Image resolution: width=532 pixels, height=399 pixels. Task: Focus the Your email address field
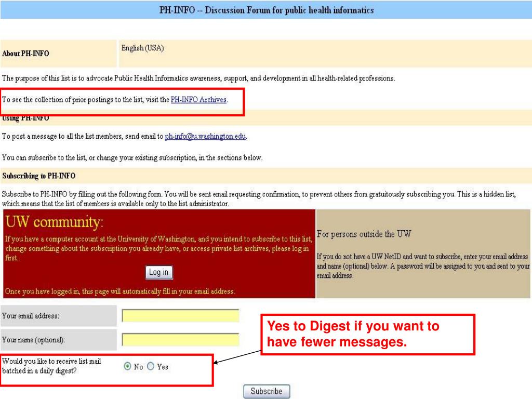click(x=180, y=315)
